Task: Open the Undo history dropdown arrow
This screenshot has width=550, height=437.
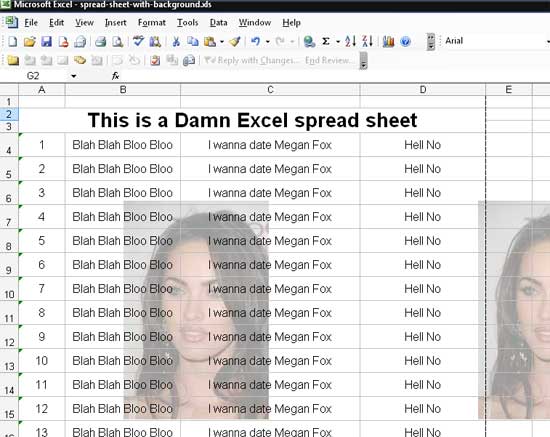Action: (268, 42)
